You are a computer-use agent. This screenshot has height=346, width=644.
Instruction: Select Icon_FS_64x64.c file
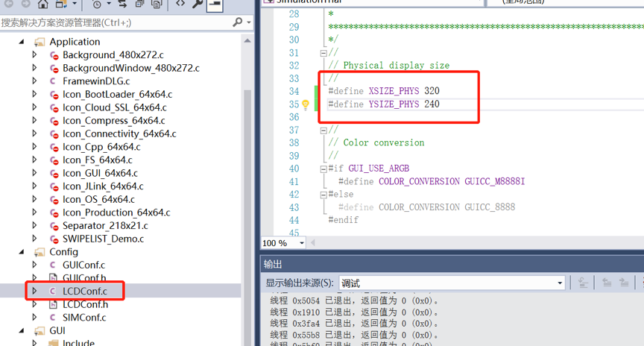pyautogui.click(x=98, y=160)
